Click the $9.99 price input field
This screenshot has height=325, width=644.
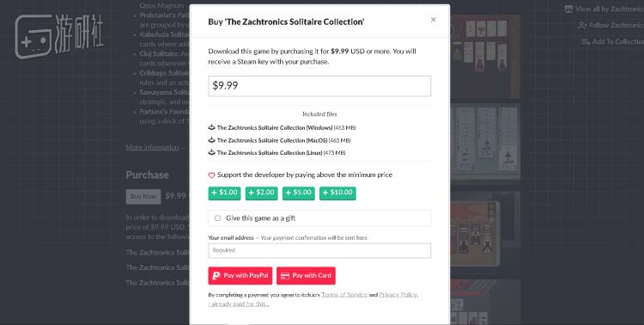click(319, 86)
